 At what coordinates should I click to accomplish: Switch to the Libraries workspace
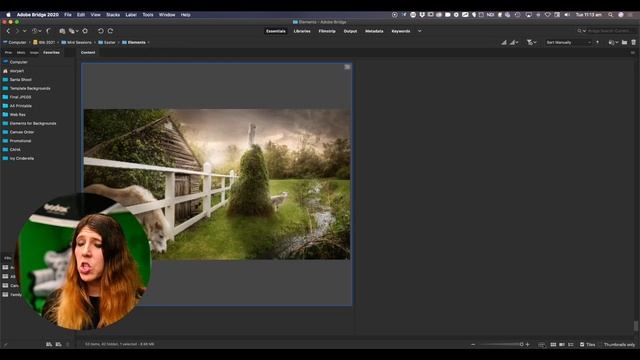[x=302, y=31]
